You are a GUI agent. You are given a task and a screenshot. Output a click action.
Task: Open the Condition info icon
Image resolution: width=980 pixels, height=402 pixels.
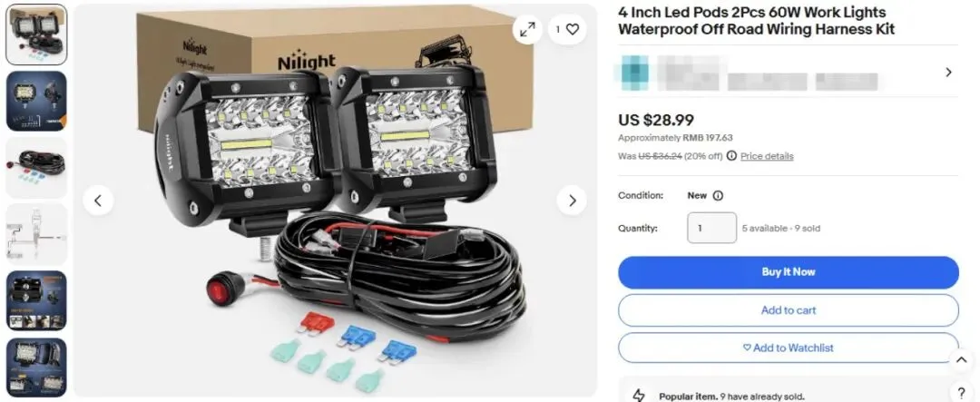click(x=718, y=196)
